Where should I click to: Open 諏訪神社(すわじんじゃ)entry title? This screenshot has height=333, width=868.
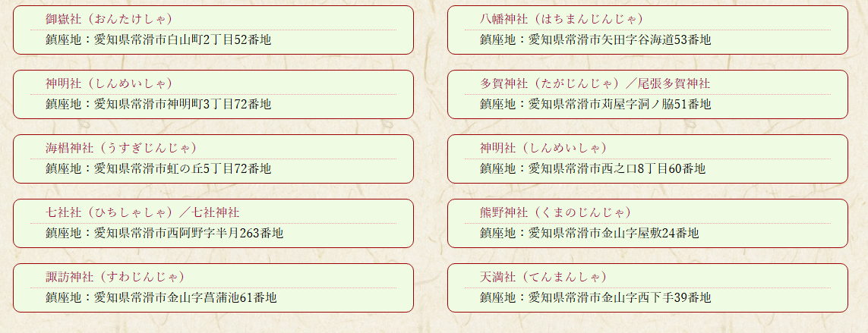click(x=115, y=276)
